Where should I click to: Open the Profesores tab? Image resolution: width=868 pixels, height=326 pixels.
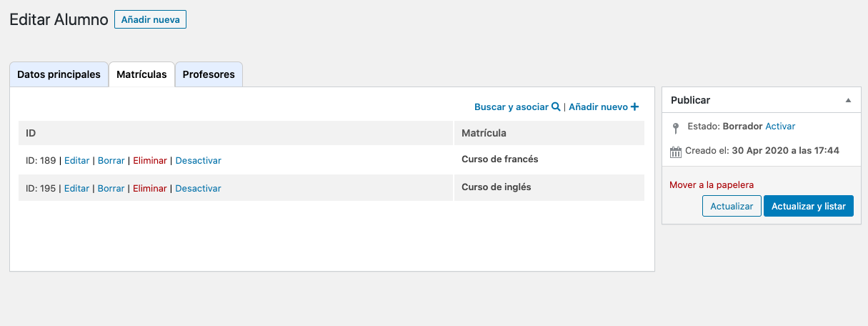209,74
